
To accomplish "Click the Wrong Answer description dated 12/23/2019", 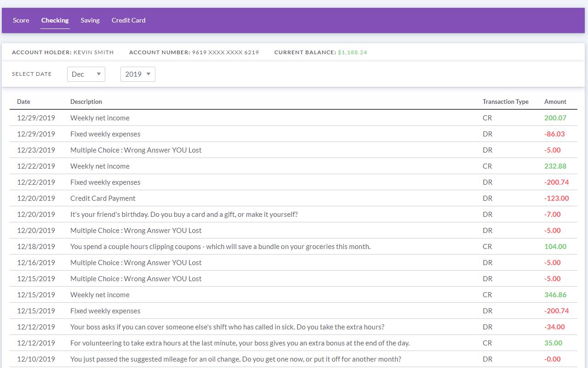I will (136, 150).
